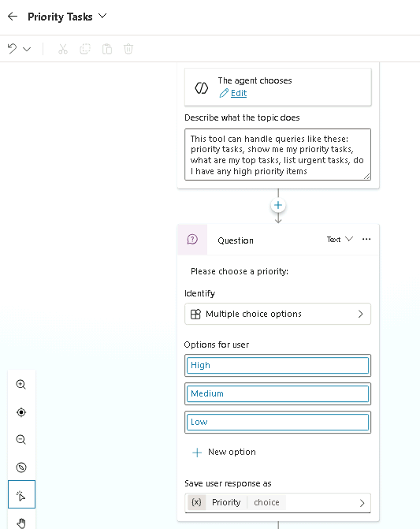Viewport: 420px width, 529px height.
Task: Click the Priority Tasks title text
Action: tap(60, 17)
